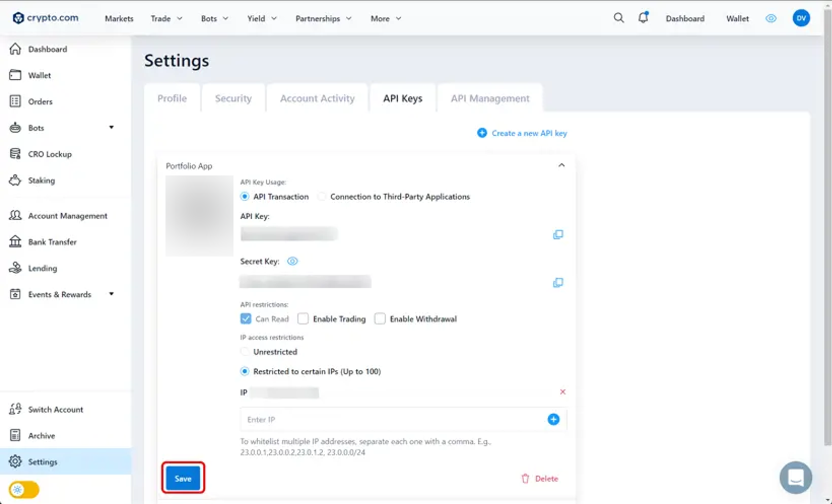Save the API key settings

[x=183, y=478]
